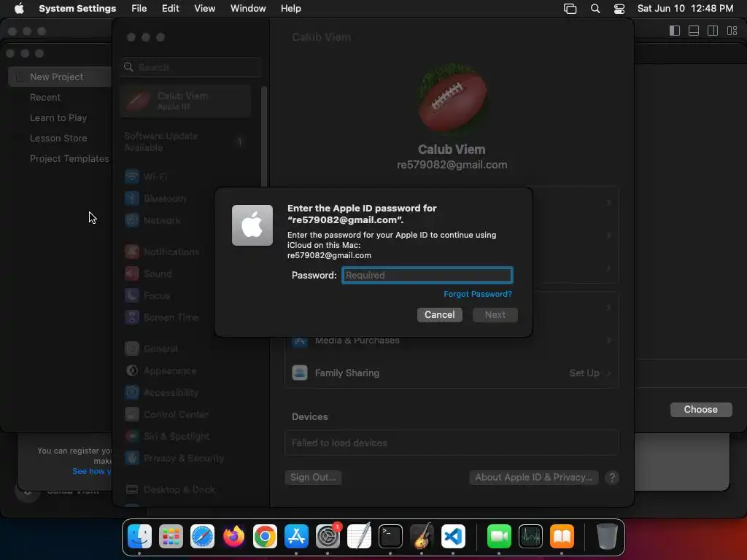Screen dimensions: 747x560
Task: Toggle left sidebar layout icon in VS Code
Action: 675,31
